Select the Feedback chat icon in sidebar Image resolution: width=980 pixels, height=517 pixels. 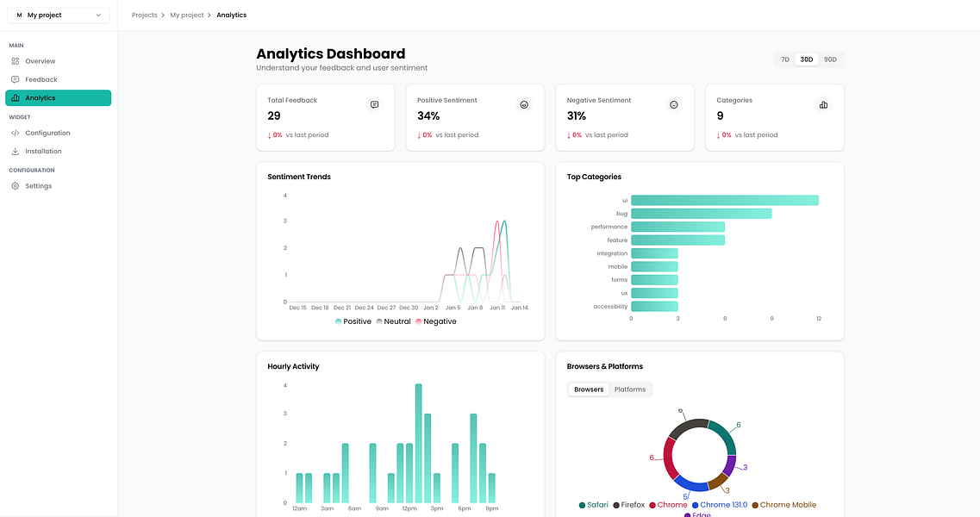point(16,79)
